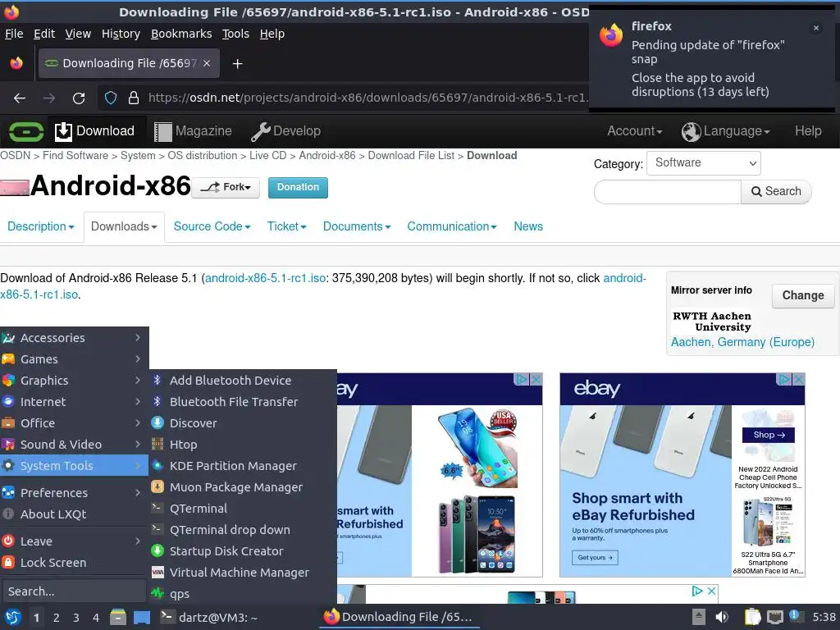
Task: Open the History menu
Action: (121, 34)
